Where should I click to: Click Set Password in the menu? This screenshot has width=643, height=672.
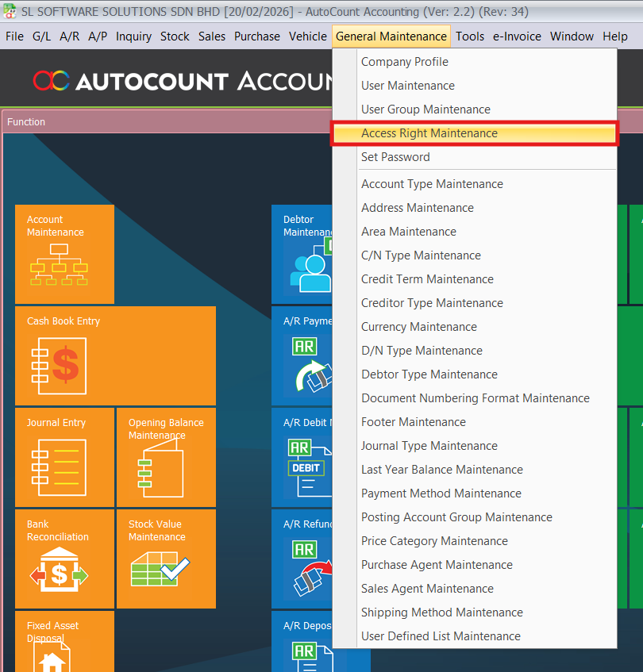point(395,157)
